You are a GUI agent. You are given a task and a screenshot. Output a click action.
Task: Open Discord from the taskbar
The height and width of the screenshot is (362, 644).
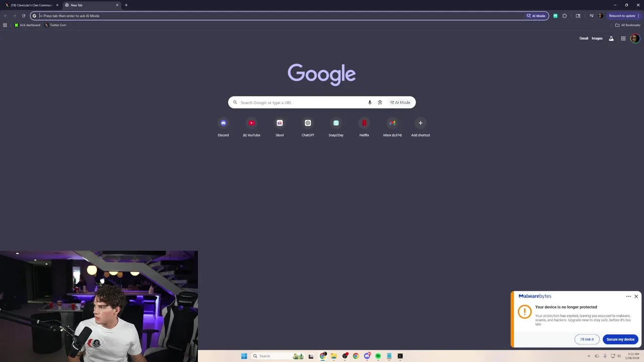(x=367, y=356)
